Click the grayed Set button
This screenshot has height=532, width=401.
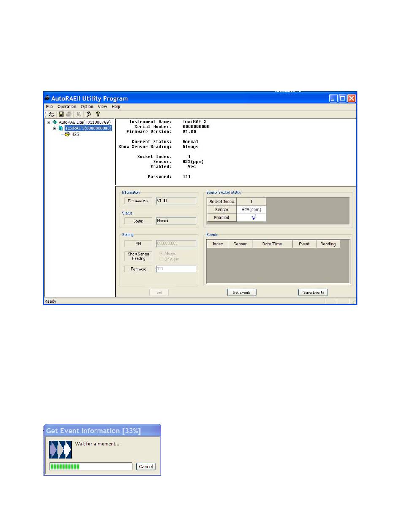click(159, 292)
